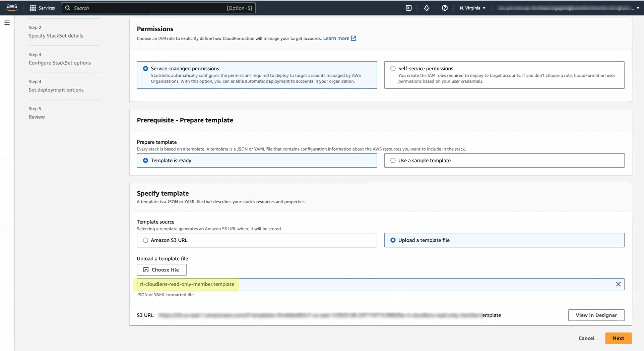Viewport: 644px width, 351px height.
Task: Click the Step 2 label
Action: click(35, 27)
